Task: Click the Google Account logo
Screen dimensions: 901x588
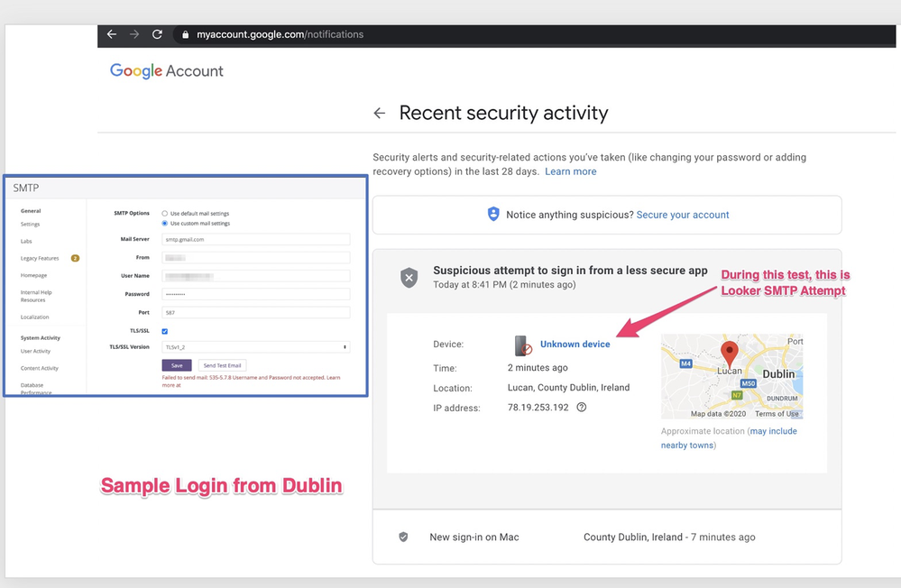Action: click(x=167, y=70)
